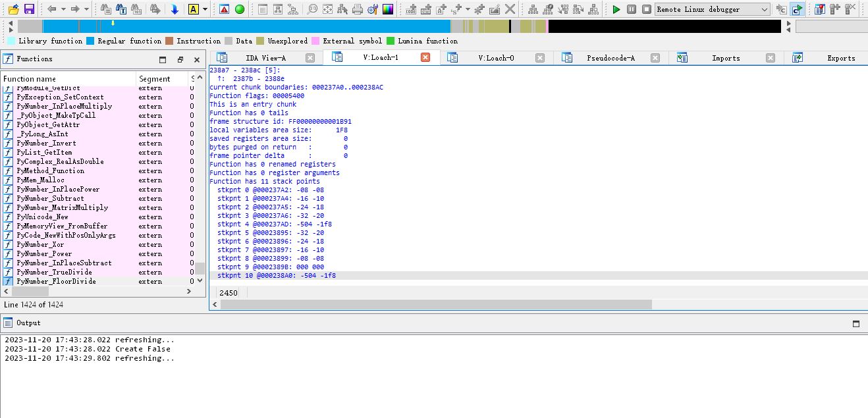Click the printer icon in toolbar
The height and width of the screenshot is (418, 868).
(358, 9)
